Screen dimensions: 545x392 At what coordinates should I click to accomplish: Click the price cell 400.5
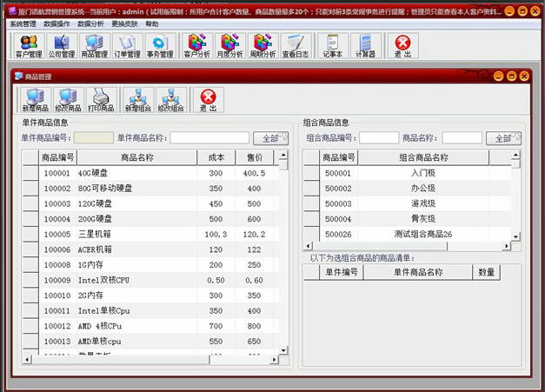(254, 173)
